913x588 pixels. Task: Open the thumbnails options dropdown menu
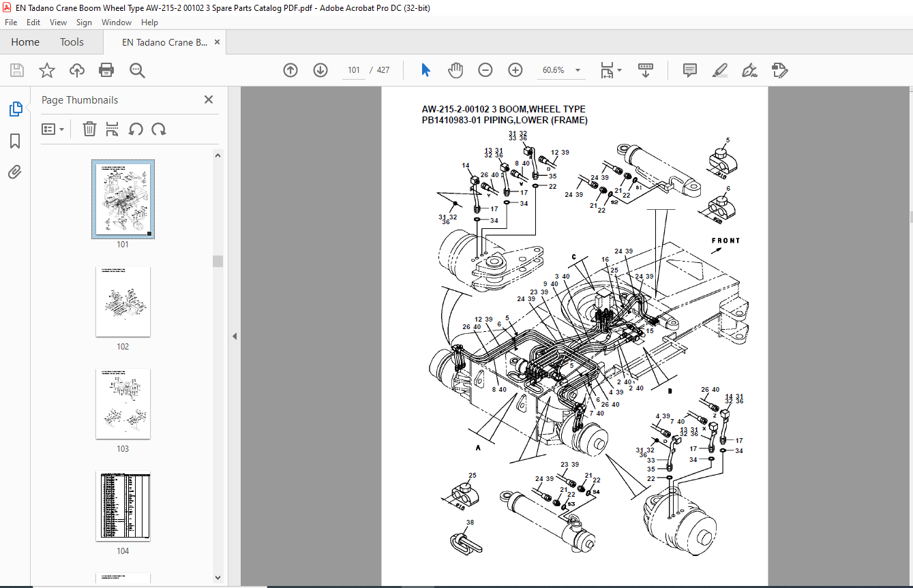click(53, 129)
